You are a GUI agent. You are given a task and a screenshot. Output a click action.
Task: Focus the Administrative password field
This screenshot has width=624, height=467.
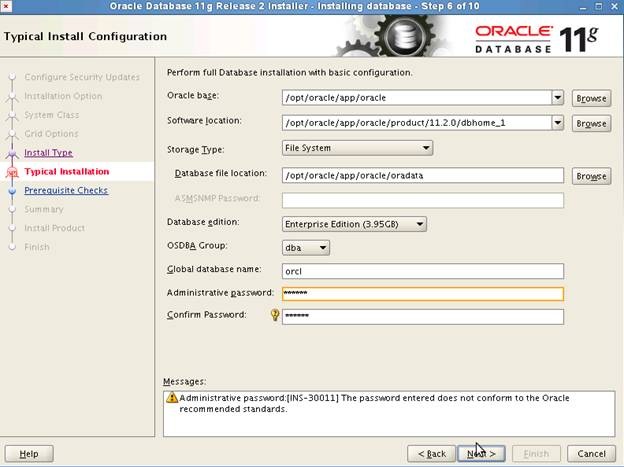(423, 294)
